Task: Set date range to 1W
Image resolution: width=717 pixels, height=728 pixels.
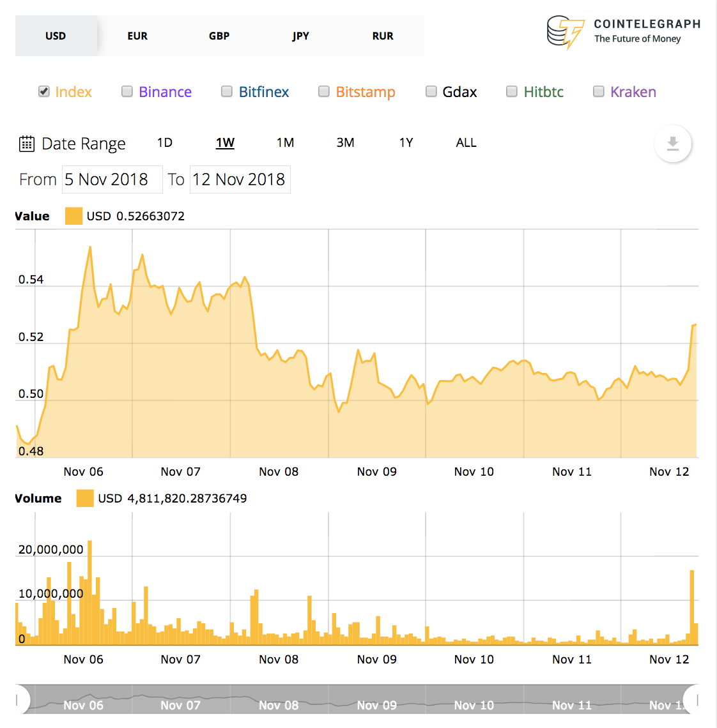Action: tap(225, 142)
